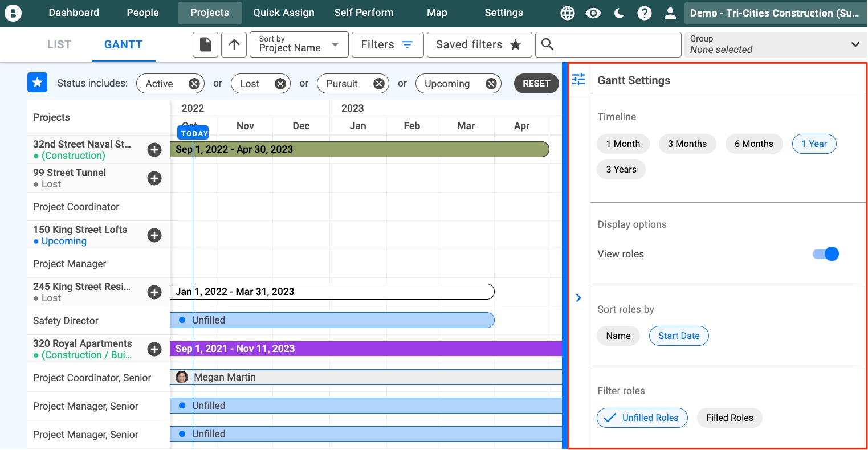Remove the Active status filter

[x=194, y=84]
